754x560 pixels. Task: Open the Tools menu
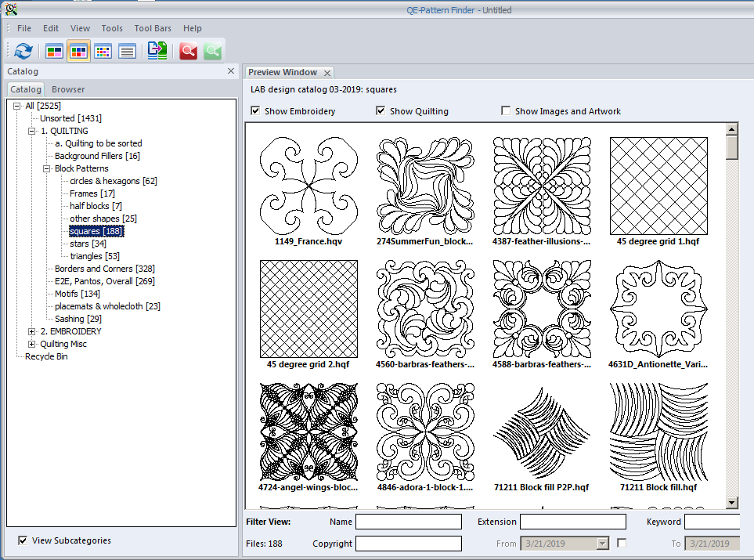[112, 28]
